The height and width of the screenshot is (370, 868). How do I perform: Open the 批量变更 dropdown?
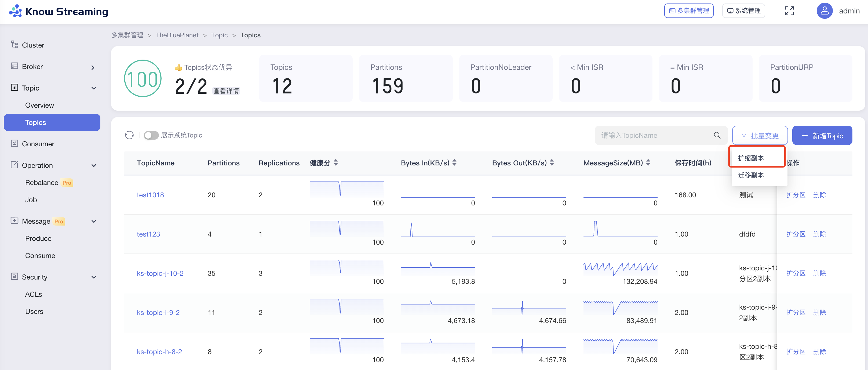click(x=760, y=136)
